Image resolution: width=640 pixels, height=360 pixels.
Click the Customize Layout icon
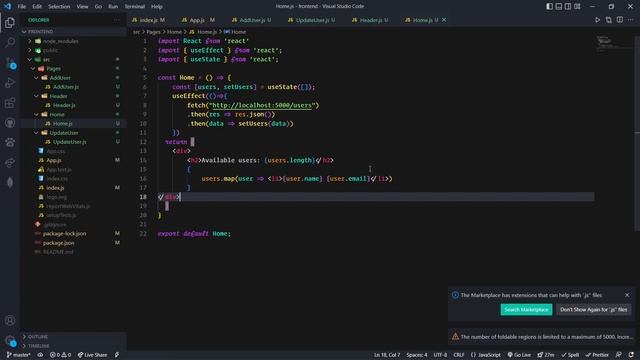click(x=577, y=7)
